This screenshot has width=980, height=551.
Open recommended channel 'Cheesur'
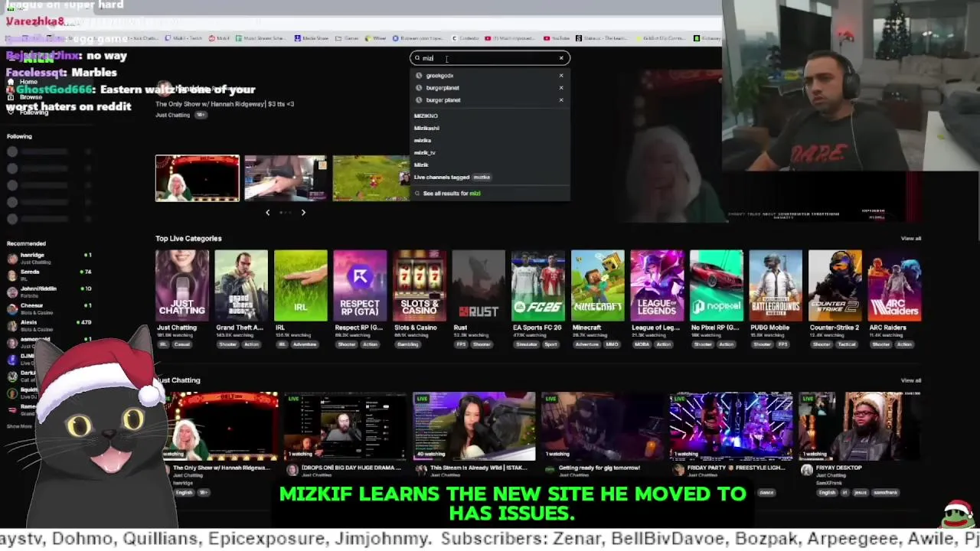pyautogui.click(x=49, y=308)
